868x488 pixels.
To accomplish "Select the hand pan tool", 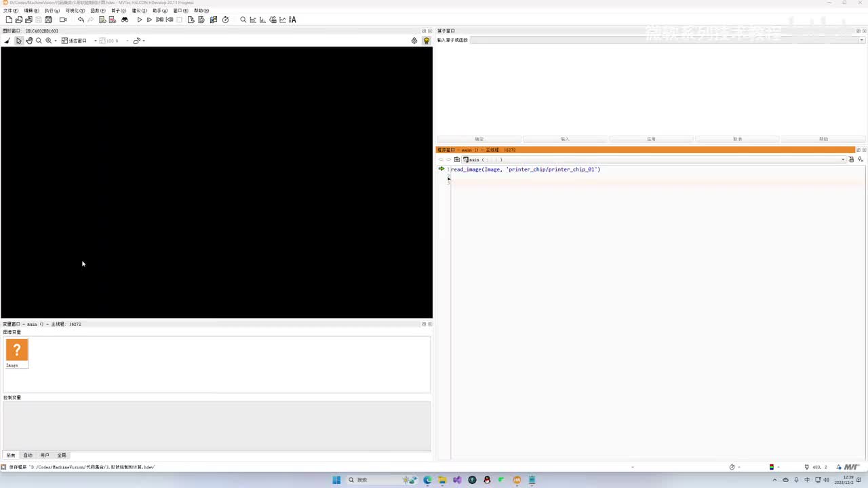I will (x=29, y=41).
